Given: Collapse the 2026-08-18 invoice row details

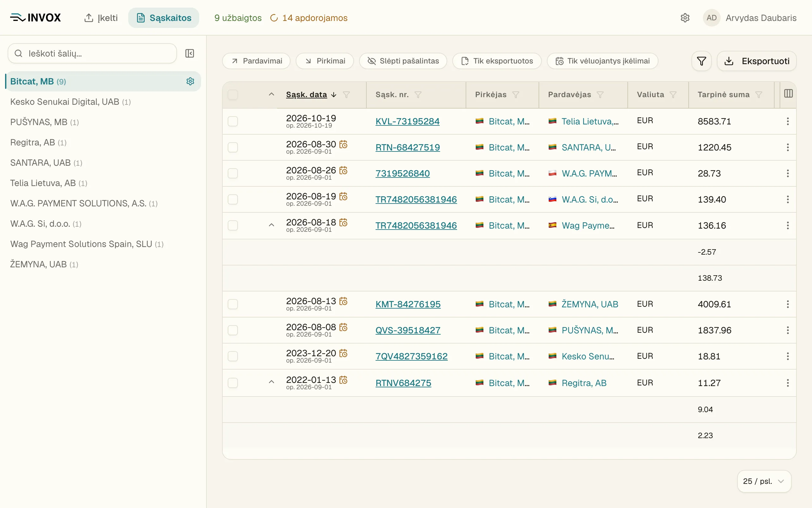Looking at the screenshot, I should 272,225.
